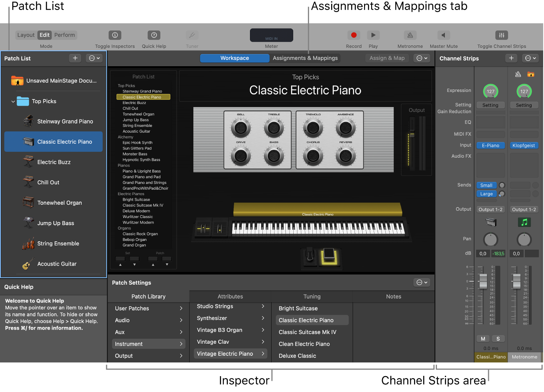Screen dimensions: 544x392
Task: Enable Master Mute from the toolbar
Action: click(443, 35)
